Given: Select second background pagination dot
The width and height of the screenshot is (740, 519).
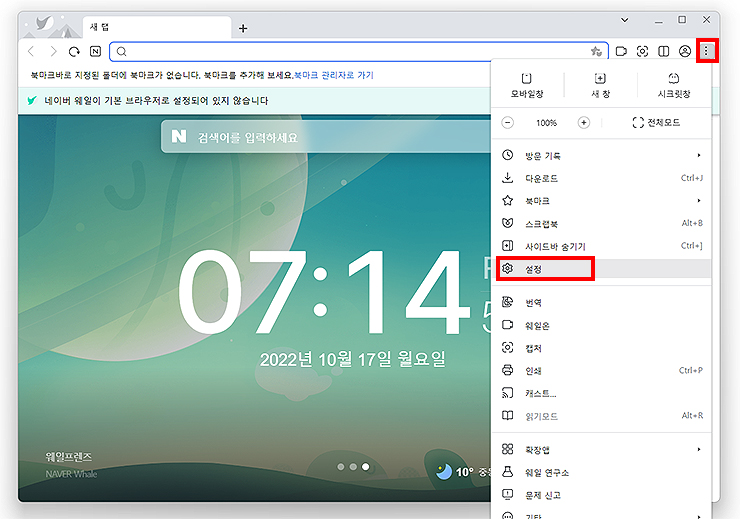Looking at the screenshot, I should pos(353,467).
